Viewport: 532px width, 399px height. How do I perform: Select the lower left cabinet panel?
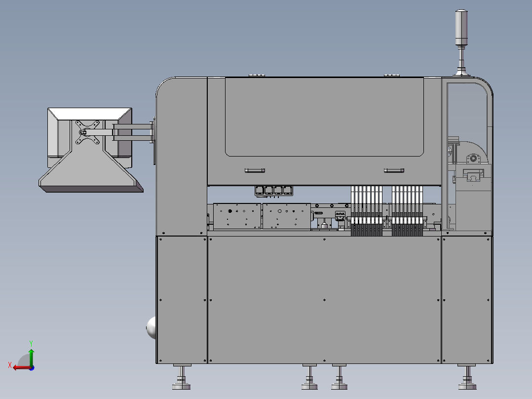182,300
